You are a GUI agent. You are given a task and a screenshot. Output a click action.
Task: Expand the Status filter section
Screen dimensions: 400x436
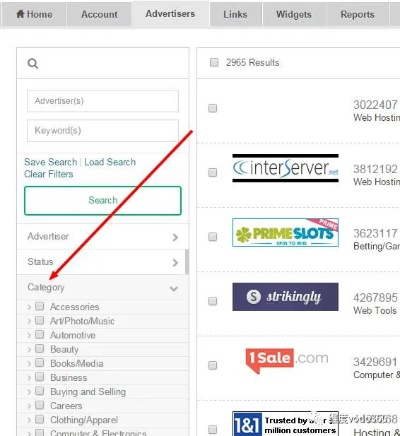[103, 262]
